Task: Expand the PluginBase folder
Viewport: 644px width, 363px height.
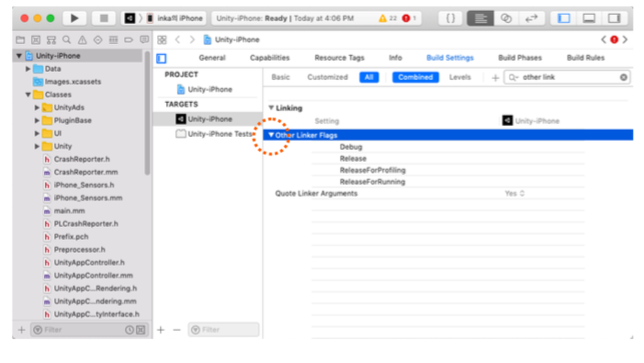Action: tap(37, 120)
